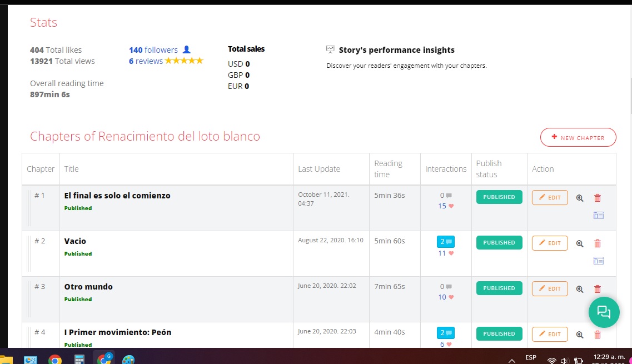The width and height of the screenshot is (632, 364).
Task: Preview chapter 2 using the magnifier icon
Action: (580, 243)
